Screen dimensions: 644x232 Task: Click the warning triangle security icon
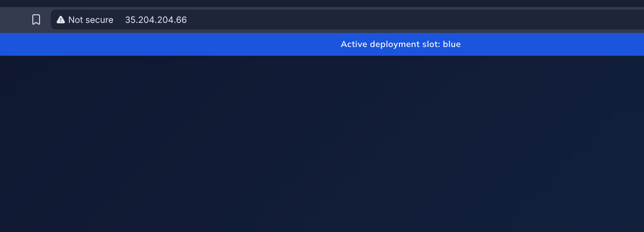[x=61, y=20]
